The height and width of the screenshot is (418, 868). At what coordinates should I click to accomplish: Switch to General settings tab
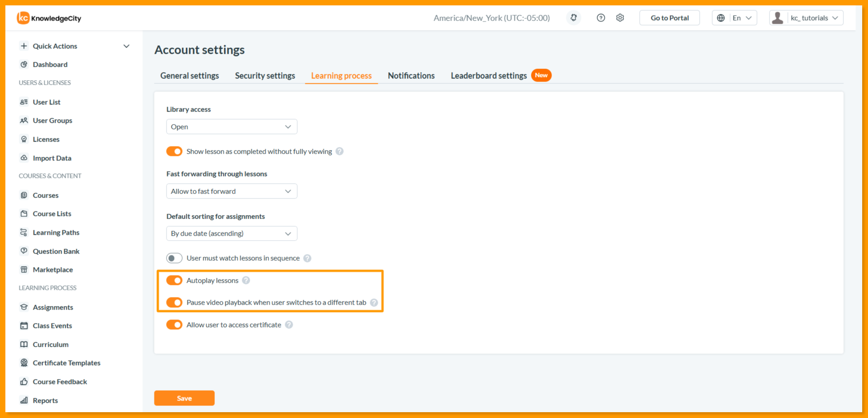point(189,75)
